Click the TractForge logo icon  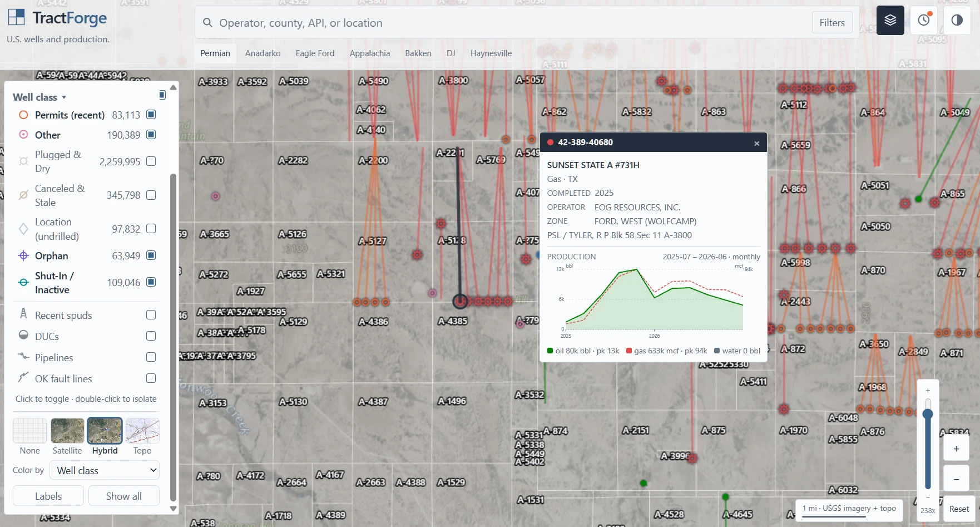point(16,17)
